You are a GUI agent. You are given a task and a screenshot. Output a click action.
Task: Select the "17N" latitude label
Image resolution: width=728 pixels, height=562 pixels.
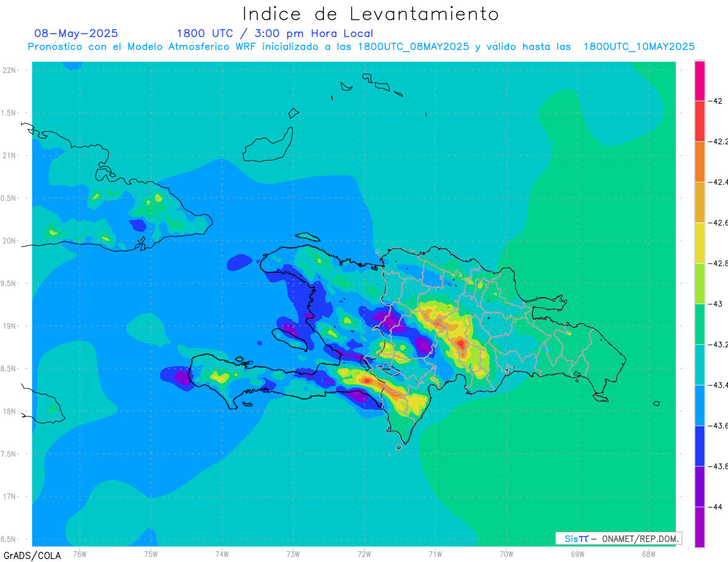(x=9, y=497)
